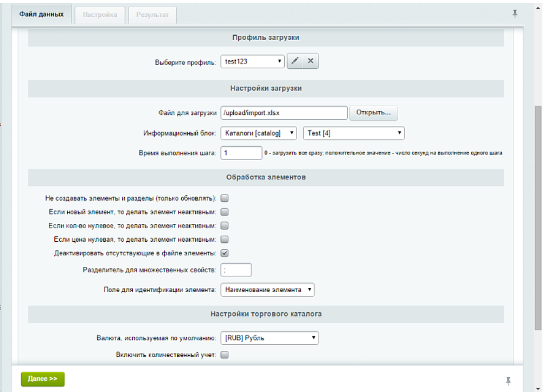The height and width of the screenshot is (392, 544).
Task: Check 'zero quantity makes element inactive' box
Action: 225,226
